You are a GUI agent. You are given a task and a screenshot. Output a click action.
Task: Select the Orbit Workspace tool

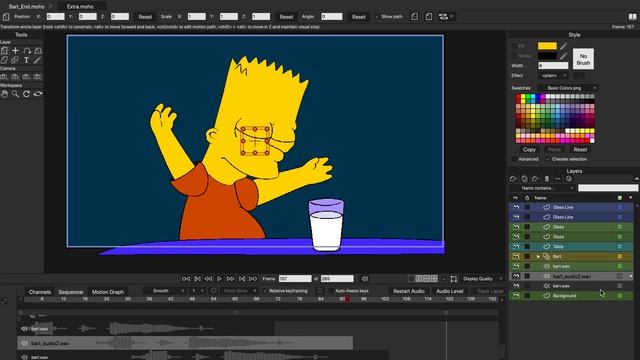tap(38, 94)
